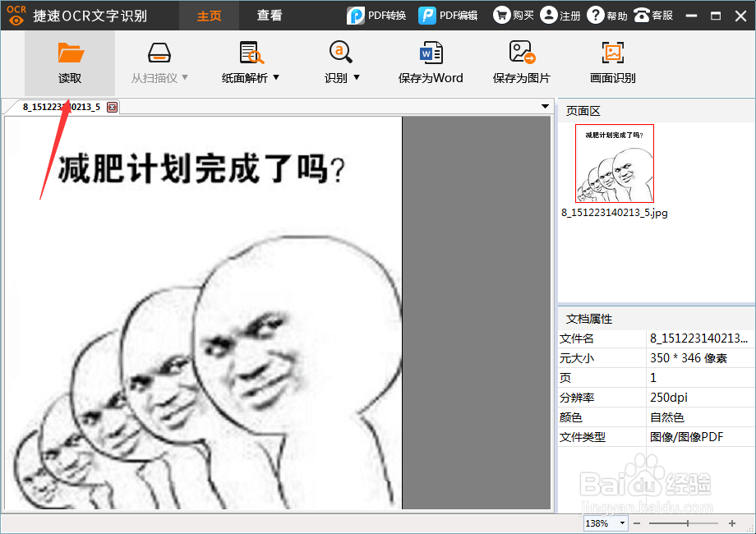Click the 分辨率 property label

(577, 398)
